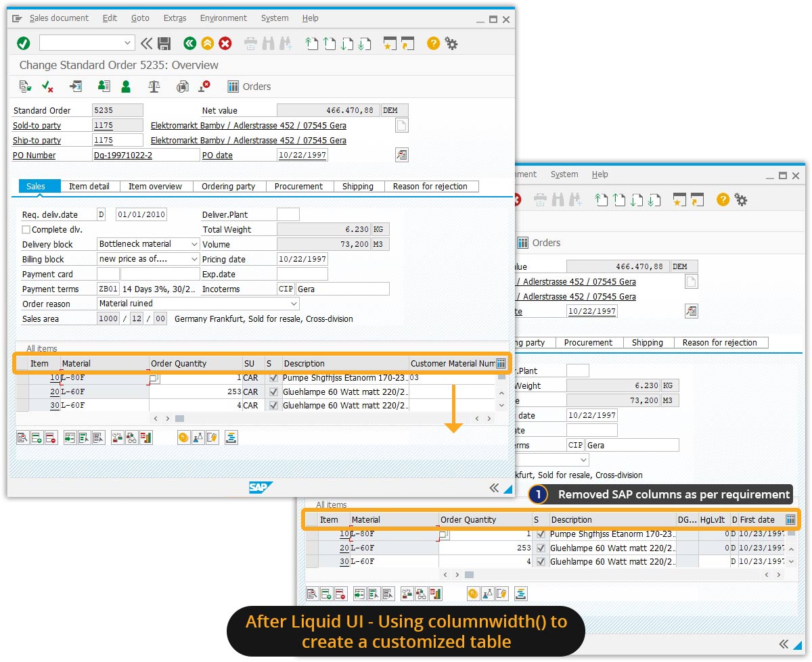Click delete item icon below left items table
This screenshot has height=662, width=812.
point(51,438)
